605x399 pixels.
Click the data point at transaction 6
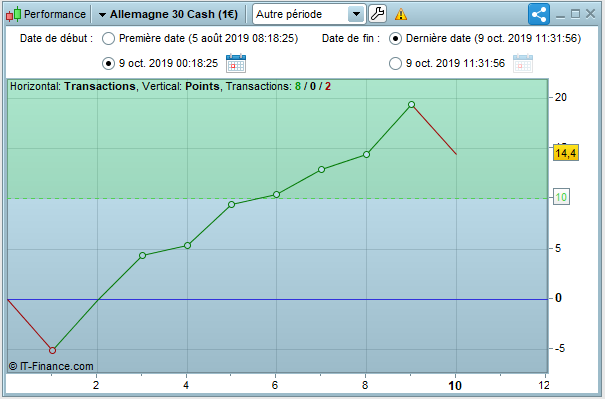point(276,194)
